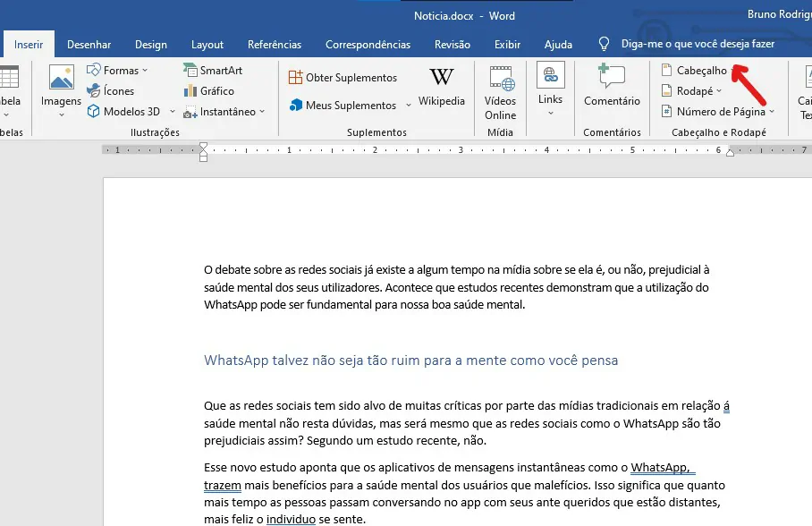Image resolution: width=812 pixels, height=526 pixels.
Task: Add a new Comentário
Action: click(x=612, y=86)
